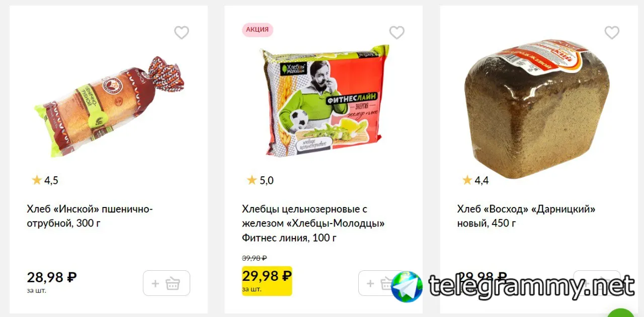Add Инской bread to favorites with heart
This screenshot has height=317, width=644.
(x=182, y=33)
